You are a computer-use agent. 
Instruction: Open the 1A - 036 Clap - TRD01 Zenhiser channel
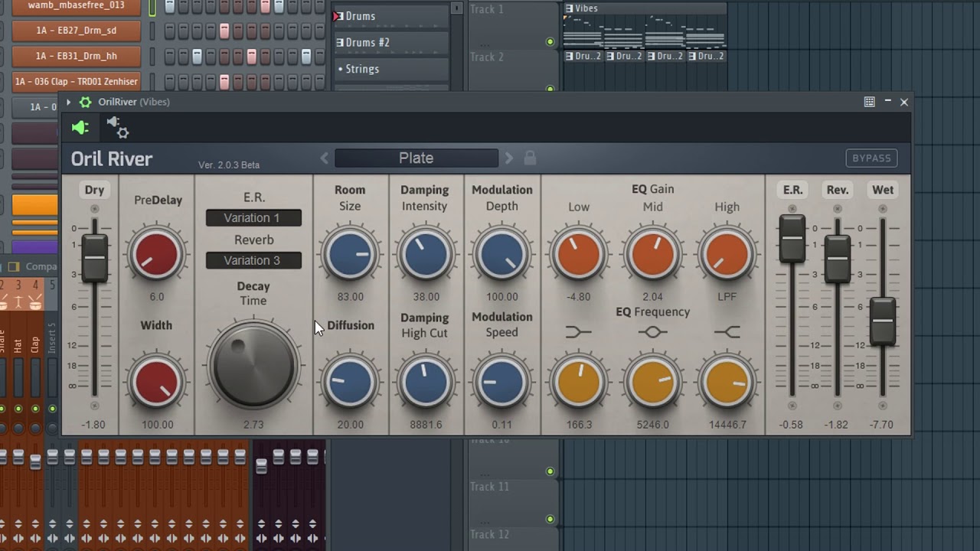click(x=77, y=82)
